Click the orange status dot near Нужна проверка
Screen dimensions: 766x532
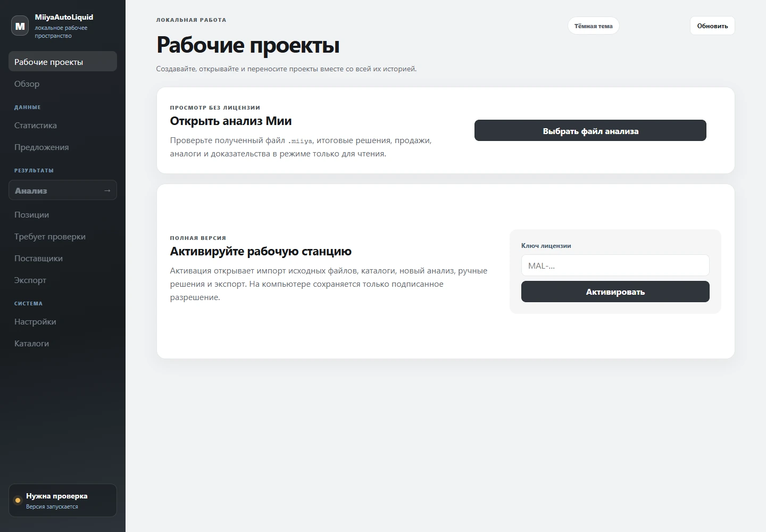(x=18, y=500)
